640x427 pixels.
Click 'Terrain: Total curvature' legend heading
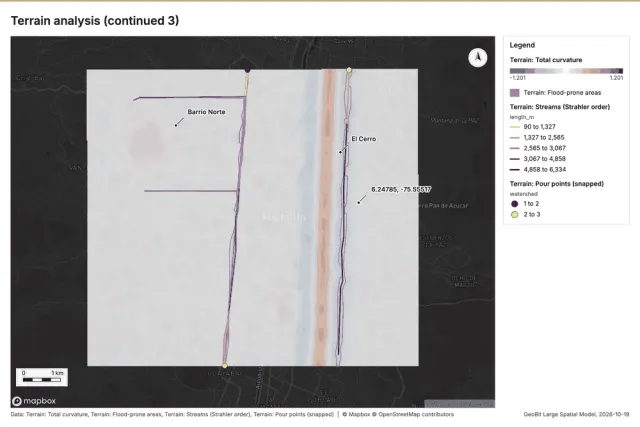coord(546,60)
